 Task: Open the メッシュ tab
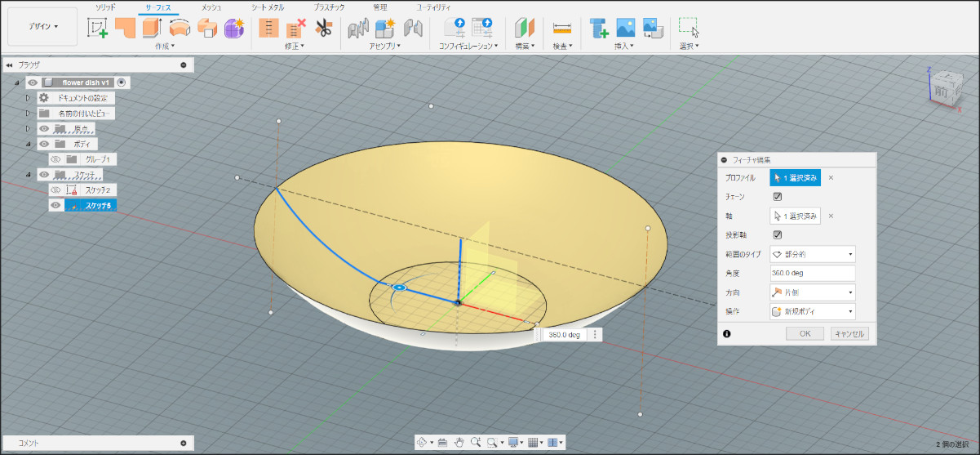pyautogui.click(x=211, y=7)
